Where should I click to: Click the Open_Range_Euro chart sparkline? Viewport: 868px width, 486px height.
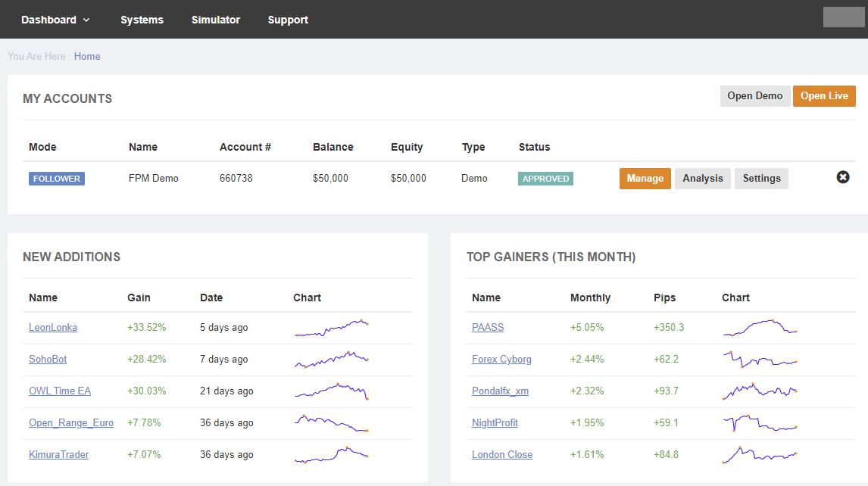pos(332,423)
